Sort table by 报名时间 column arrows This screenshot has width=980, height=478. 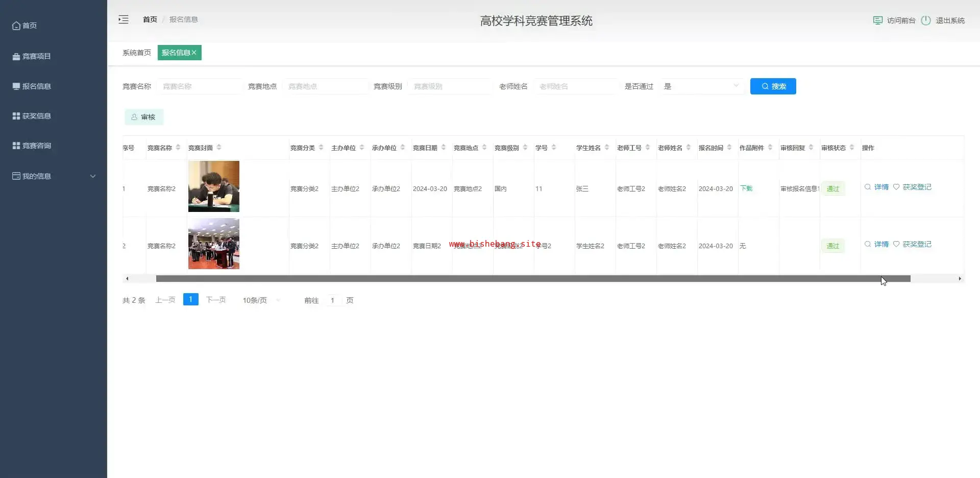[x=729, y=148]
